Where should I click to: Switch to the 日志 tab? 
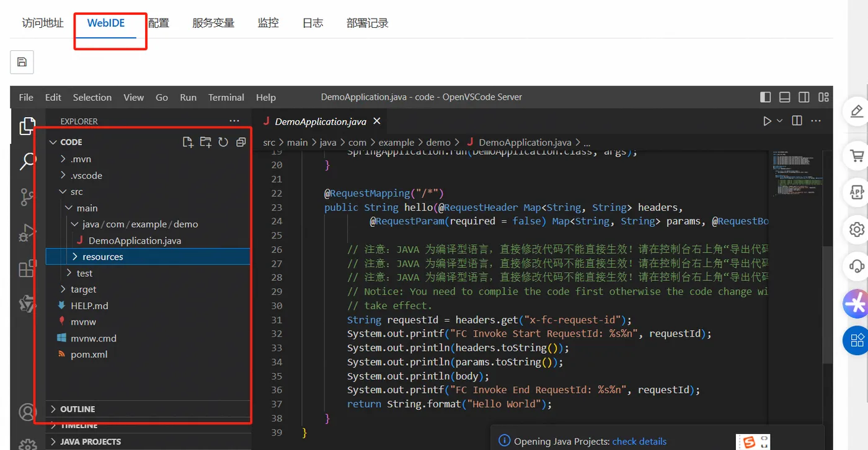312,23
